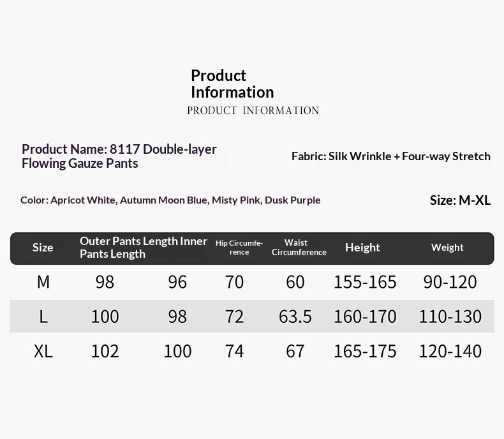This screenshot has width=504, height=439.
Task: Click the Color options line
Action: click(x=170, y=200)
